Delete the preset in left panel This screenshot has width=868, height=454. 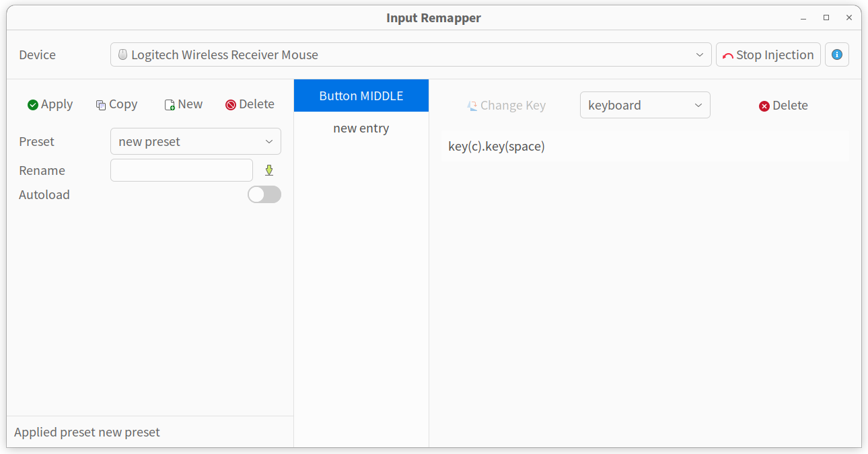pyautogui.click(x=250, y=104)
